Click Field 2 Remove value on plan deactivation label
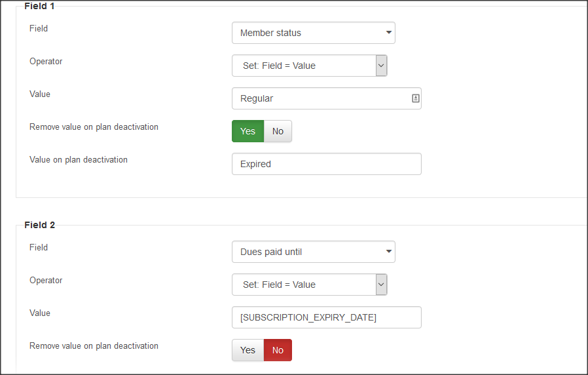Viewport: 588px width, 375px height. pyautogui.click(x=94, y=345)
